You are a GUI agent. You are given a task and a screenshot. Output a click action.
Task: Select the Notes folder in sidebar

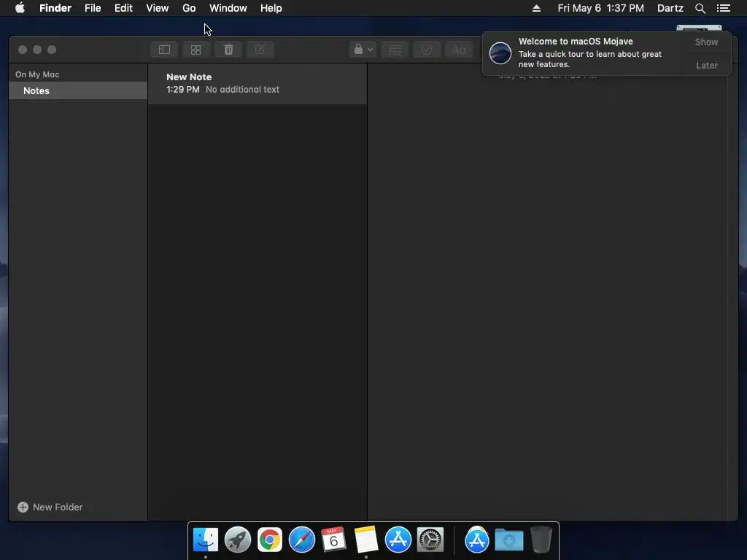pos(78,90)
